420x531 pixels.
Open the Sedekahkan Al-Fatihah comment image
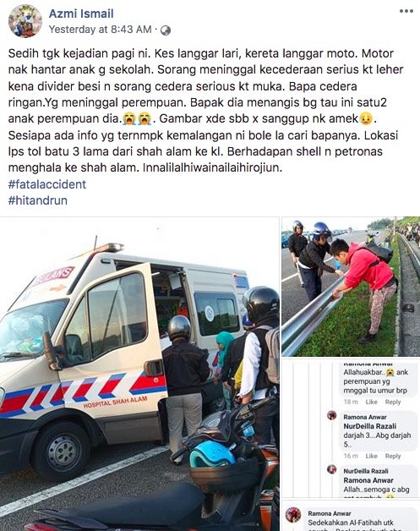point(351,516)
